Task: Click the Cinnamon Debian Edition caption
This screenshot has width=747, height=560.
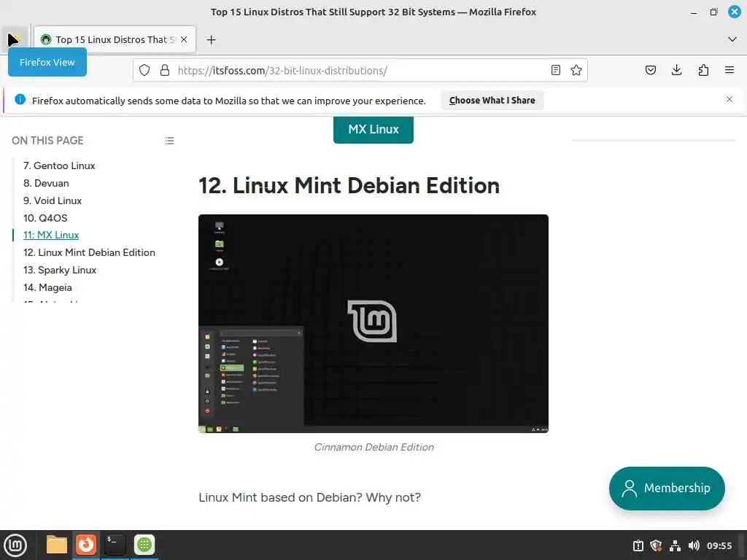Action: coord(374,447)
